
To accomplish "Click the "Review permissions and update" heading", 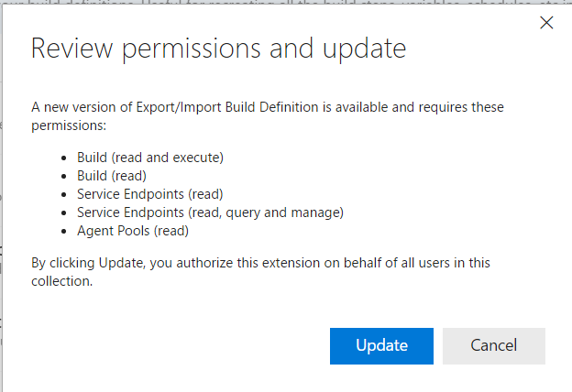I will point(219,49).
